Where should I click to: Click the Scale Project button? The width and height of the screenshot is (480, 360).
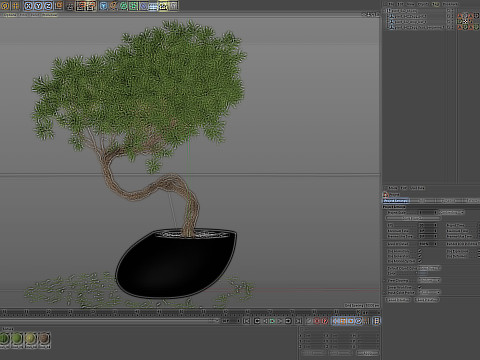413,218
